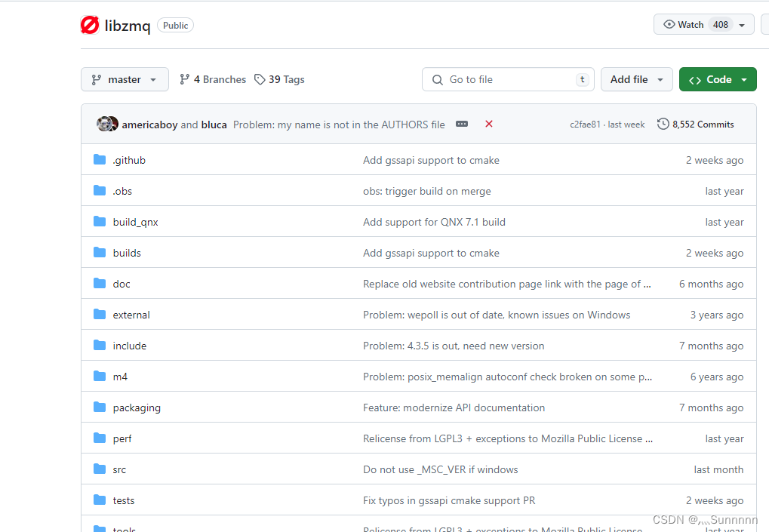The height and width of the screenshot is (532, 769).
Task: Expand the Watch dropdown arrow
Action: click(742, 25)
